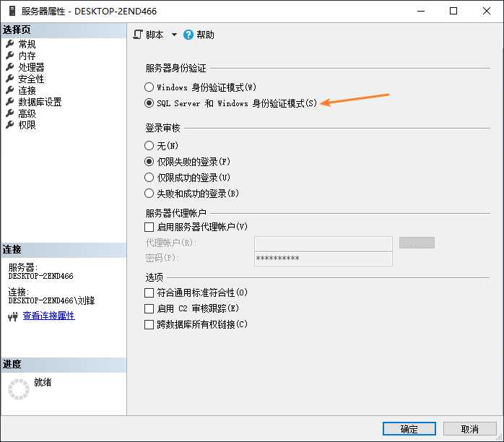This screenshot has width=504, height=442.
Task: Open 查看连接属性 link
Action: (49, 316)
